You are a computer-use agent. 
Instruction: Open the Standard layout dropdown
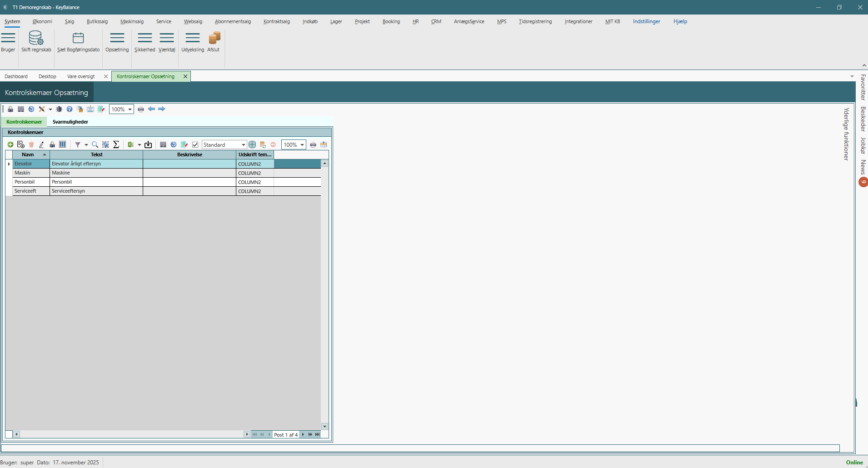pos(243,145)
